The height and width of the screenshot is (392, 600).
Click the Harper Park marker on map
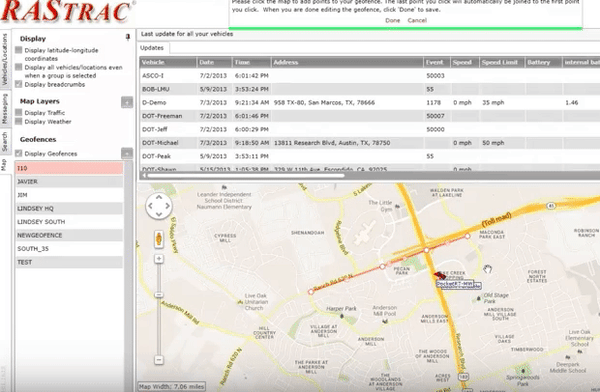click(342, 316)
